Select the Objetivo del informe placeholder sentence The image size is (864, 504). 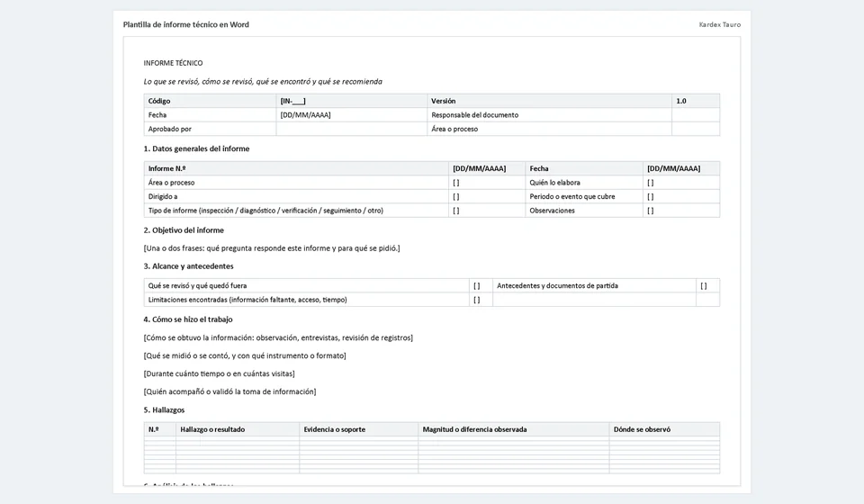[272, 248]
